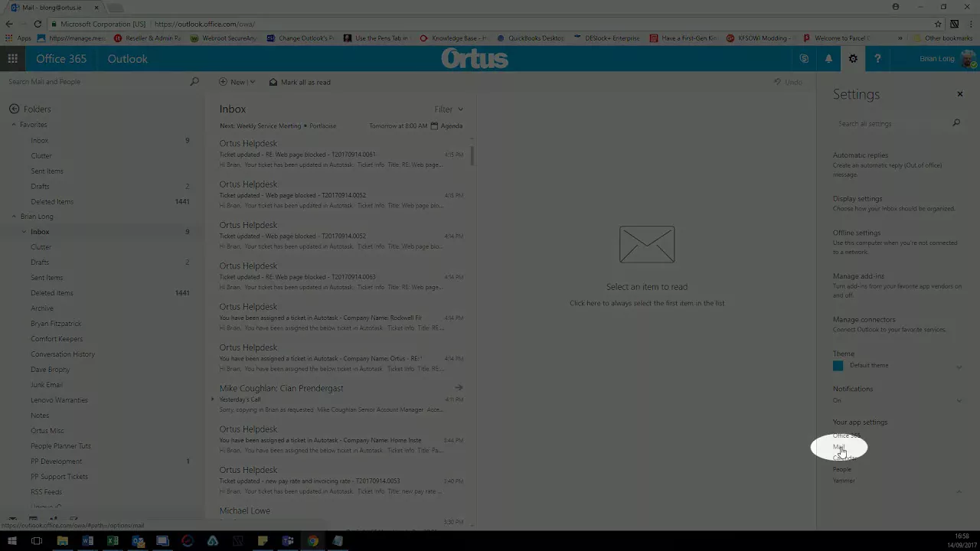Click forward arrow on Mike Coughlan message
The height and width of the screenshot is (551, 980).
459,388
